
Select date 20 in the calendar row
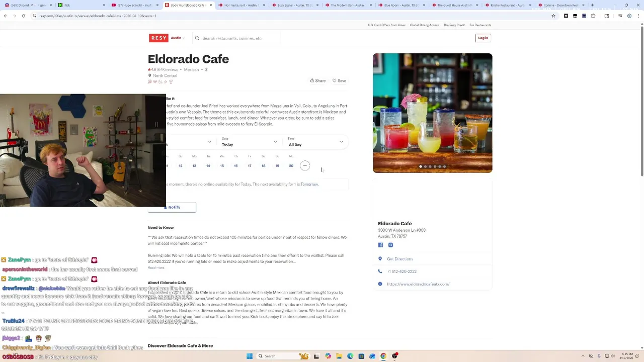[291, 165]
